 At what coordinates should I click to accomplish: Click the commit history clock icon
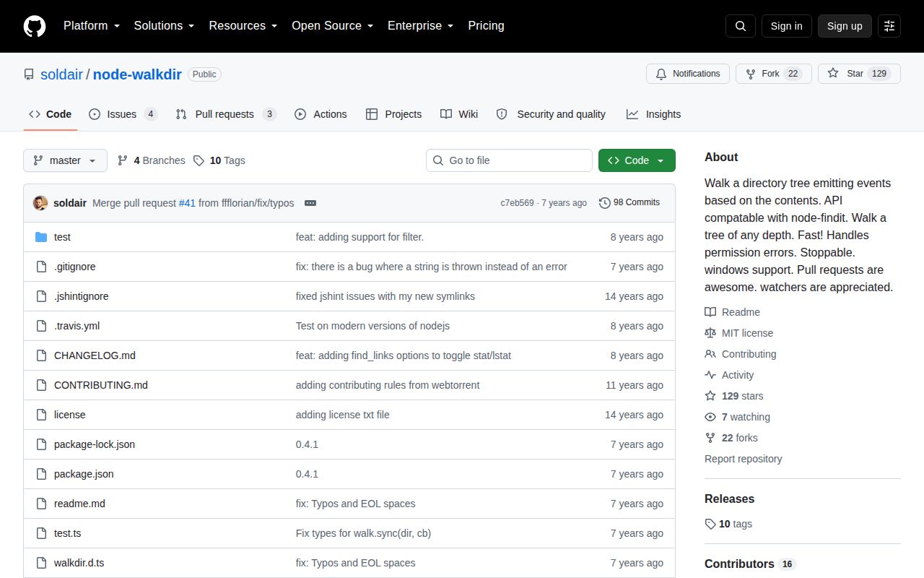point(605,203)
